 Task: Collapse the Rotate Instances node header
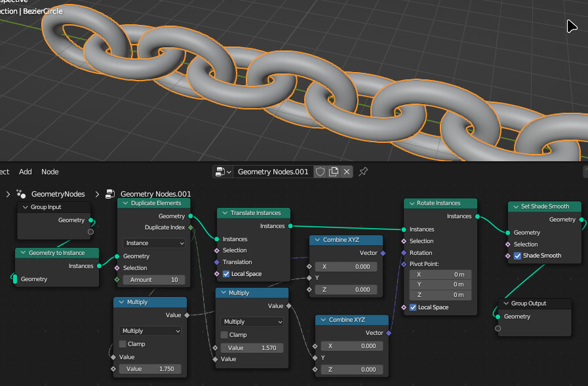411,203
